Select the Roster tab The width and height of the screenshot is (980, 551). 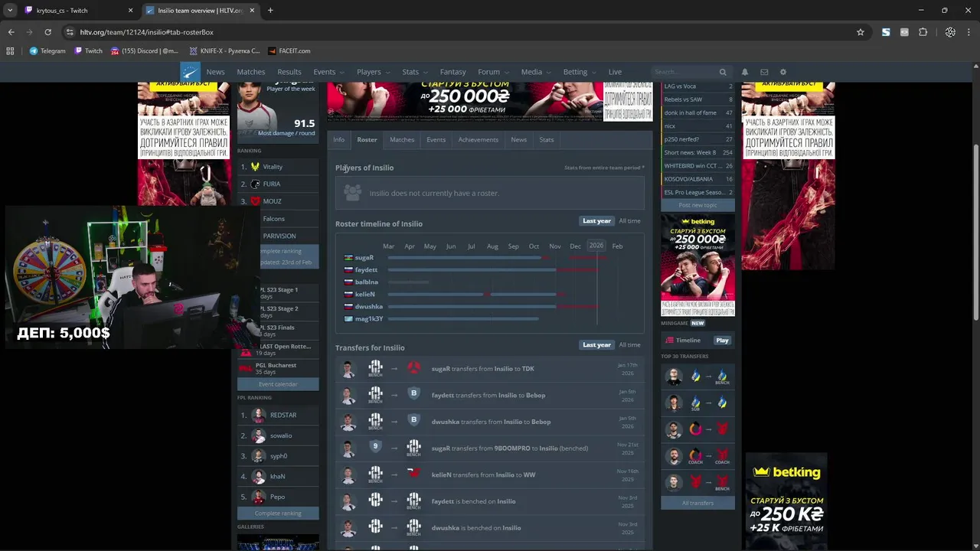point(367,139)
